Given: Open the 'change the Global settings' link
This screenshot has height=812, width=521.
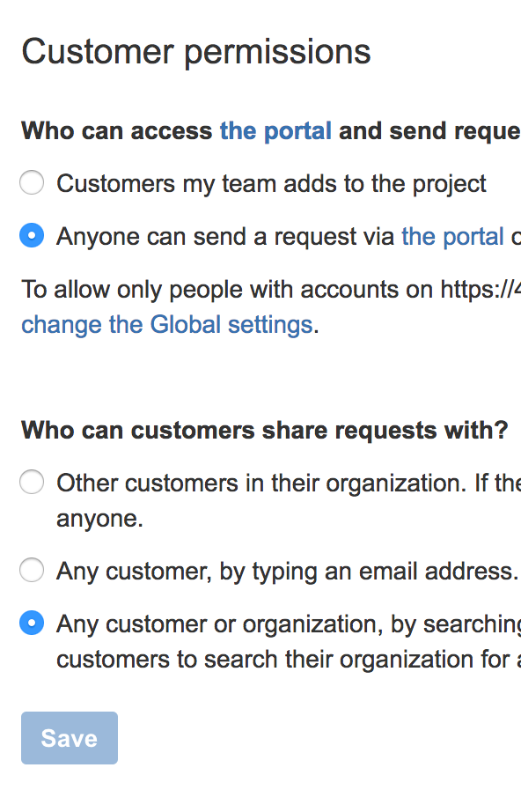Looking at the screenshot, I should point(166,325).
